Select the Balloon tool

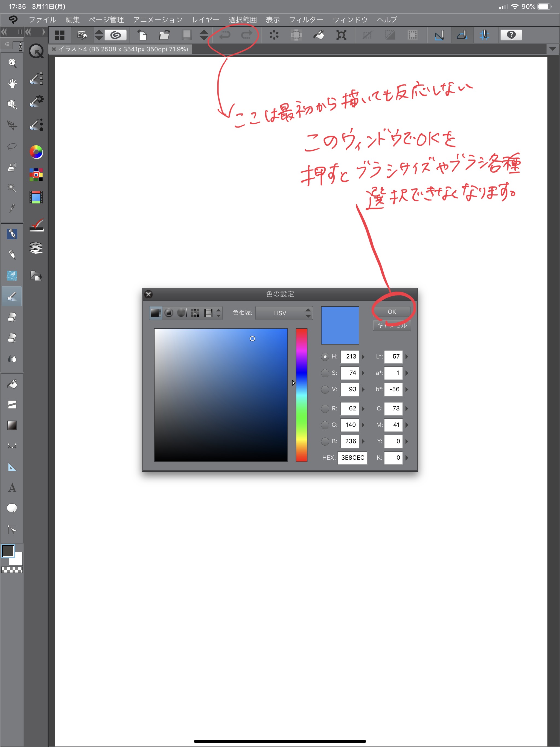(x=12, y=508)
